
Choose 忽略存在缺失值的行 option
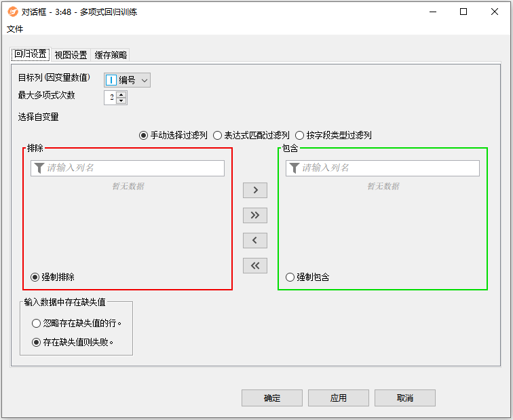[x=37, y=324]
